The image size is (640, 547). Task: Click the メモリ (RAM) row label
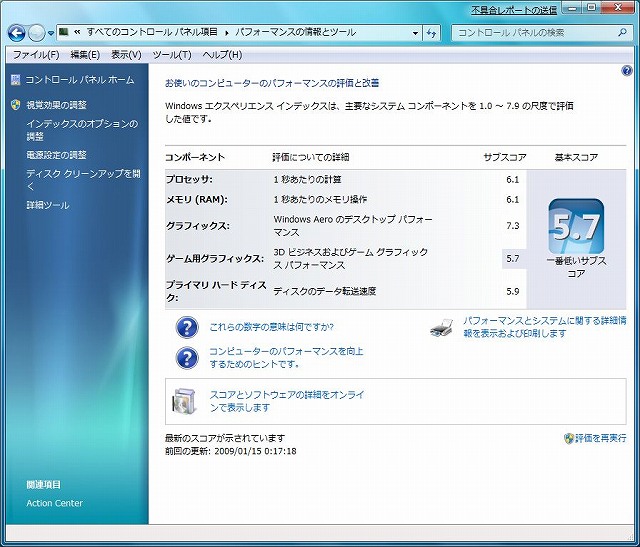click(196, 200)
